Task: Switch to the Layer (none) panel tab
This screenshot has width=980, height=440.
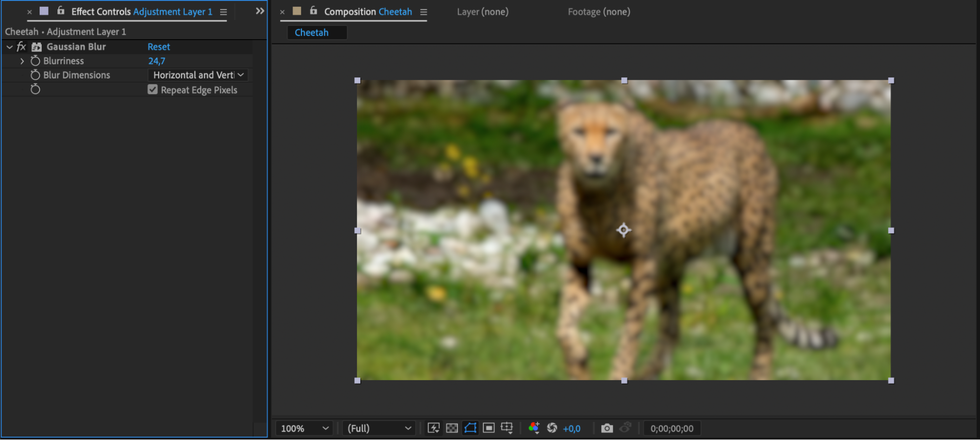Action: coord(482,12)
